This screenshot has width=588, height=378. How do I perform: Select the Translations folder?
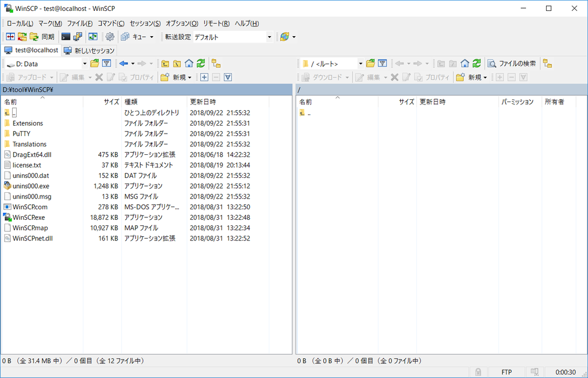[30, 144]
